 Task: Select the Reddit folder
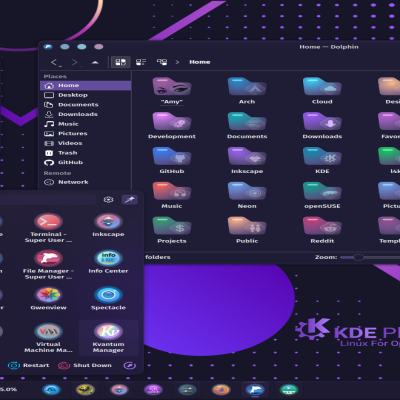[x=322, y=230]
